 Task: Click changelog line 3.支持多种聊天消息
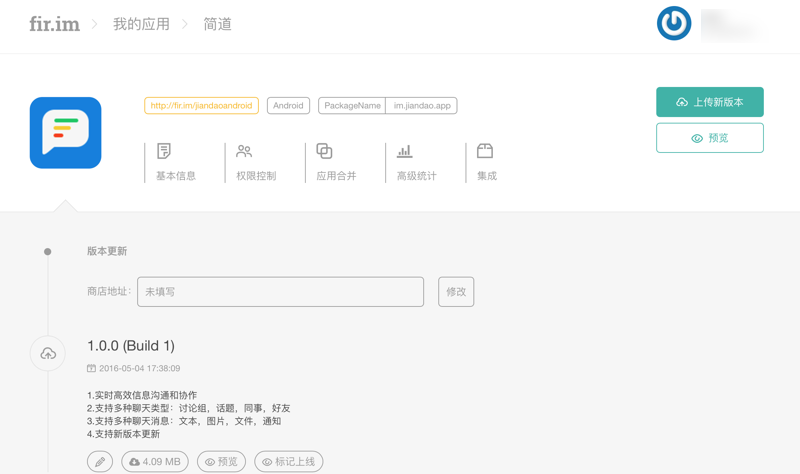point(184,421)
